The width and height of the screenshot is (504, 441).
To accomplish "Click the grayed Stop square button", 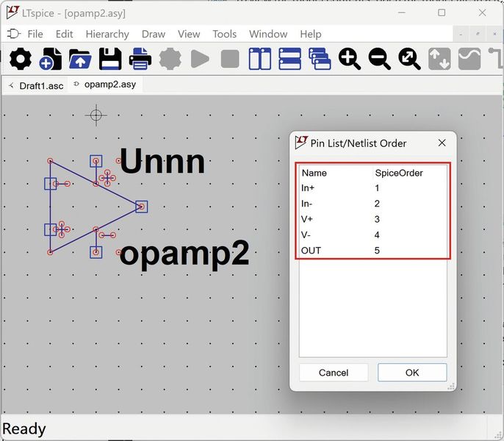I will tap(230, 59).
